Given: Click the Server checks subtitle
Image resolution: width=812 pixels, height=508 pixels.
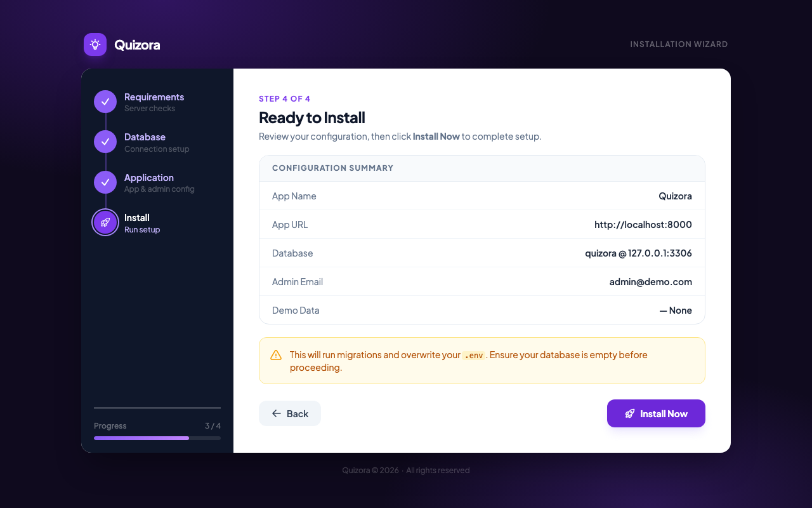Looking at the screenshot, I should (x=150, y=109).
